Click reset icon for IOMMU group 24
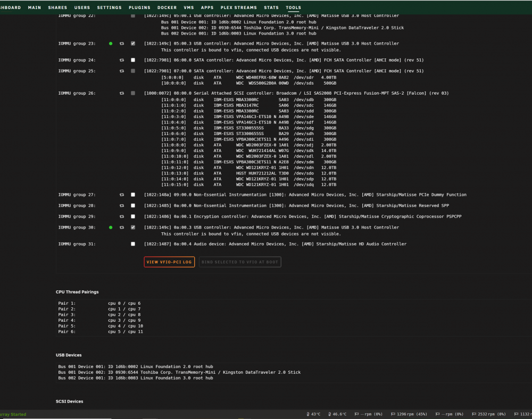The width and height of the screenshot is (532, 419). pos(122,60)
